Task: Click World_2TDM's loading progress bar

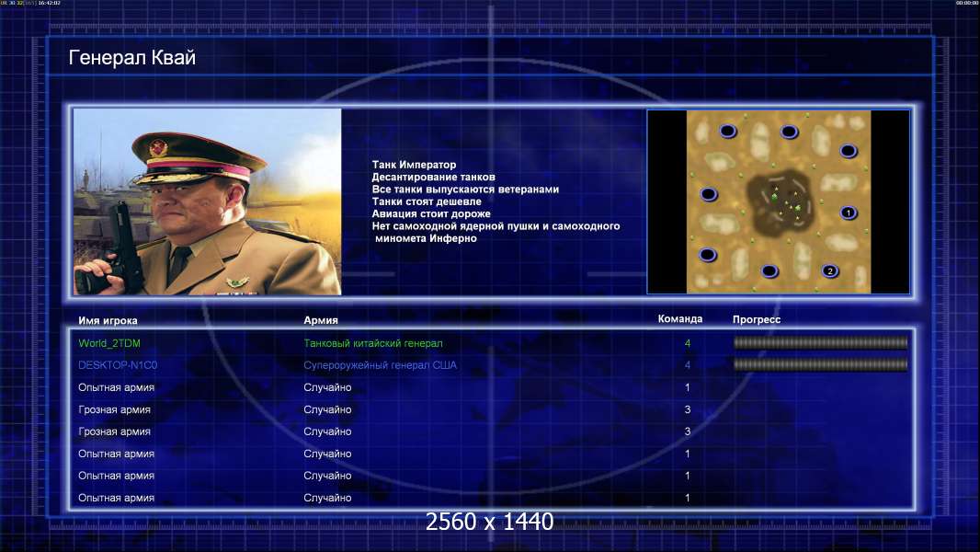Action: (x=821, y=342)
